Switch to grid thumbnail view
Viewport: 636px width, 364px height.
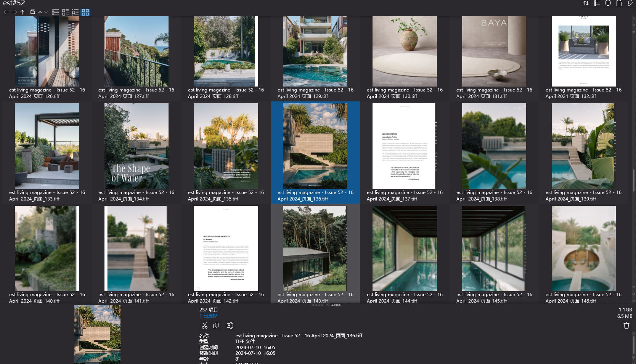(x=85, y=12)
